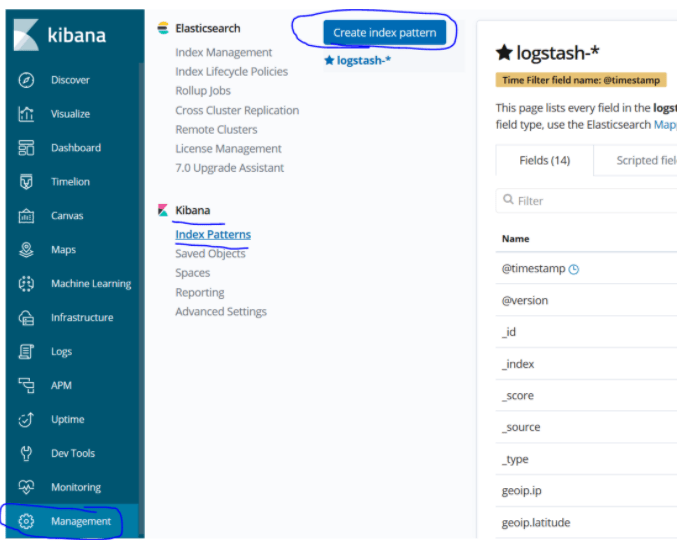Screen dimensions: 692x555
Task: Click the Dashboard icon in sidebar
Action: tap(26, 148)
